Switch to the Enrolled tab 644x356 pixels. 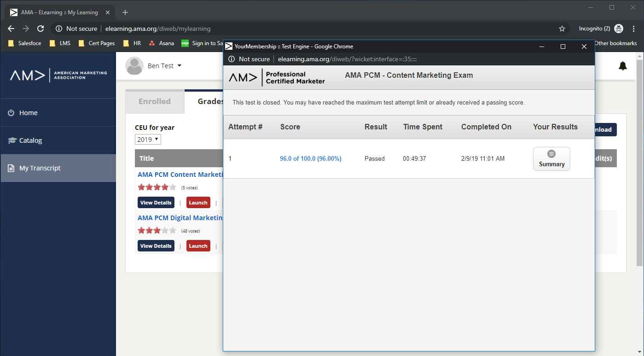click(155, 101)
